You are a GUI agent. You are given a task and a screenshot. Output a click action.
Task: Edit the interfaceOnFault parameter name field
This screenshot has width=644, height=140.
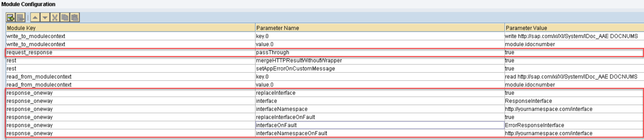coord(380,125)
